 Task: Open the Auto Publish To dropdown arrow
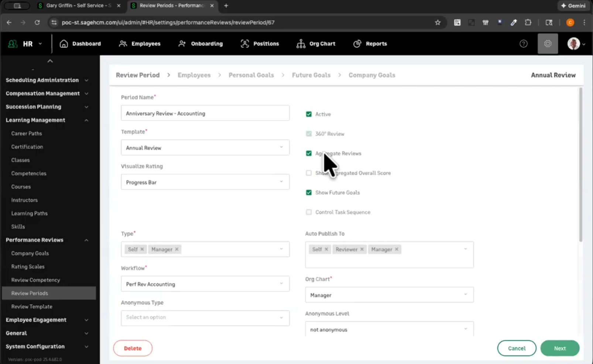(x=465, y=249)
